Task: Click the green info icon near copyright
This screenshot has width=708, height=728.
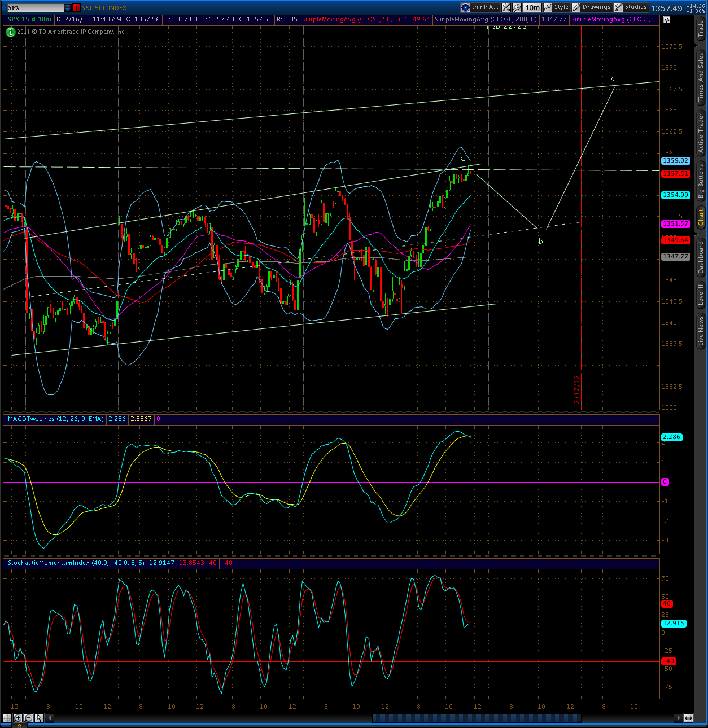Action: point(10,32)
